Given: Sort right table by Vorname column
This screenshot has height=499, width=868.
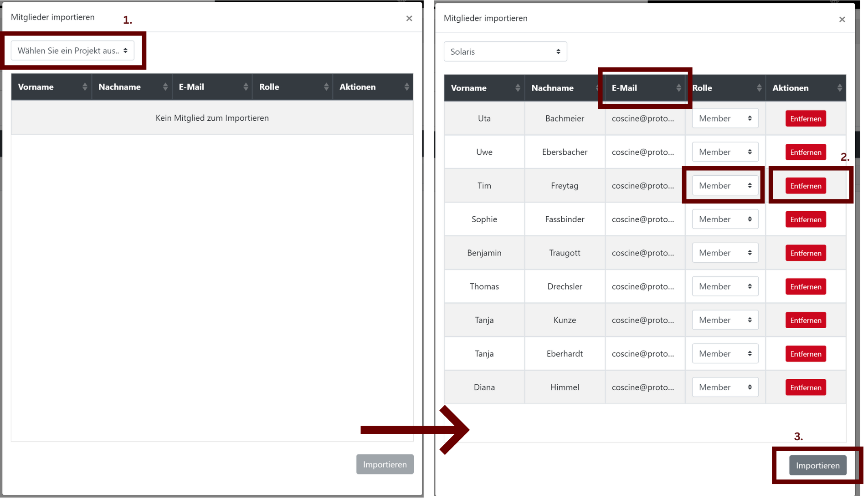Looking at the screenshot, I should click(x=484, y=88).
